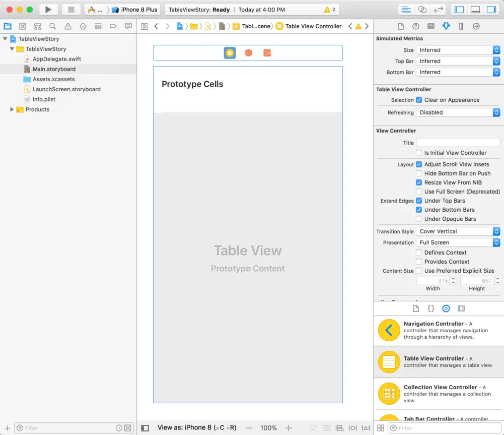Open the Attributes inspector tab
Viewport: 504px width, 435px height.
coord(446,26)
